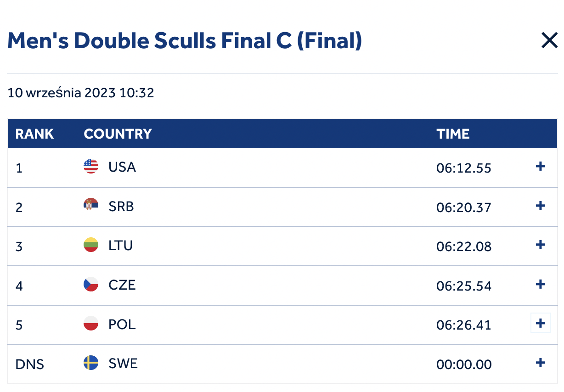The width and height of the screenshot is (564, 392).
Task: Expand the SWE DNS row
Action: [x=541, y=363]
